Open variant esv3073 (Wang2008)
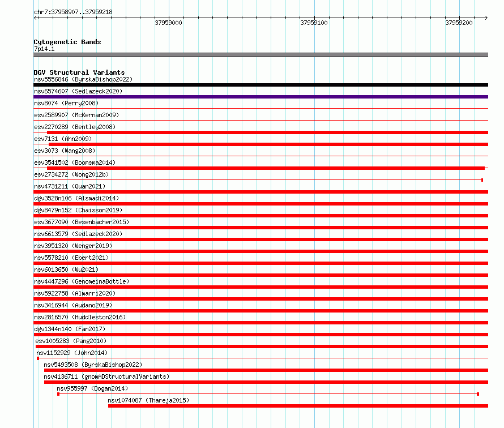This screenshot has width=504, height=428. coord(65,151)
